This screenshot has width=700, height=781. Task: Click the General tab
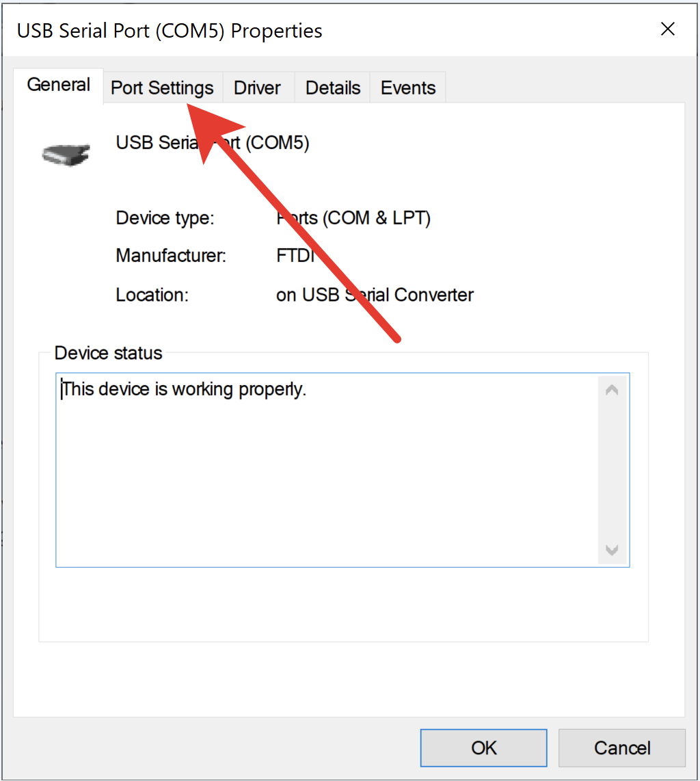[x=59, y=85]
